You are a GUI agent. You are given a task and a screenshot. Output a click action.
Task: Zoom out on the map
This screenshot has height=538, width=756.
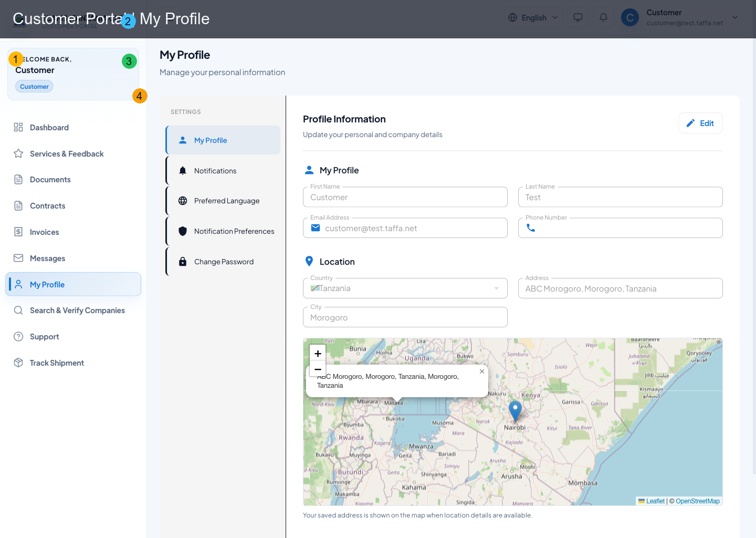click(x=318, y=369)
